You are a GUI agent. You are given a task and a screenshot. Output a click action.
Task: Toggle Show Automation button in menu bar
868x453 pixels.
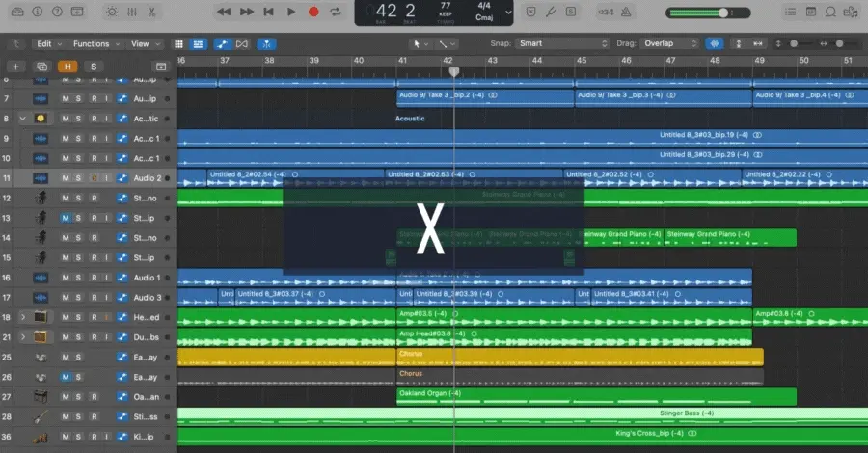coord(223,44)
